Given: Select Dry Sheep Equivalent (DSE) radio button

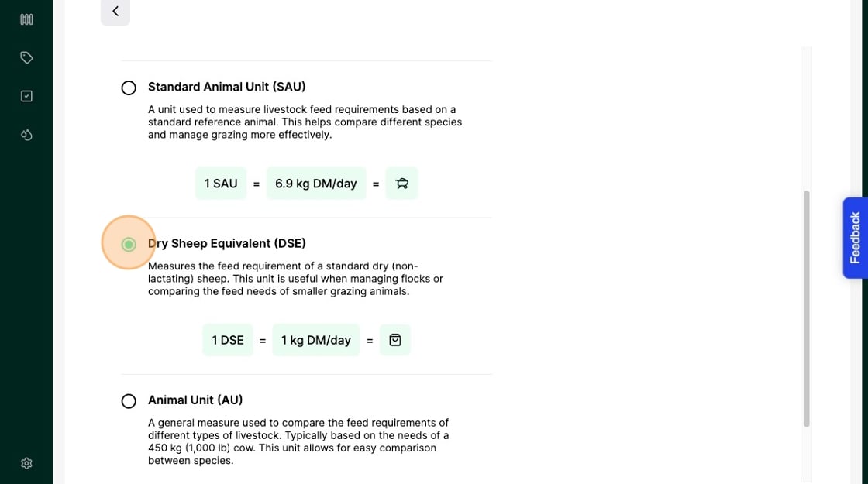Looking at the screenshot, I should [129, 245].
